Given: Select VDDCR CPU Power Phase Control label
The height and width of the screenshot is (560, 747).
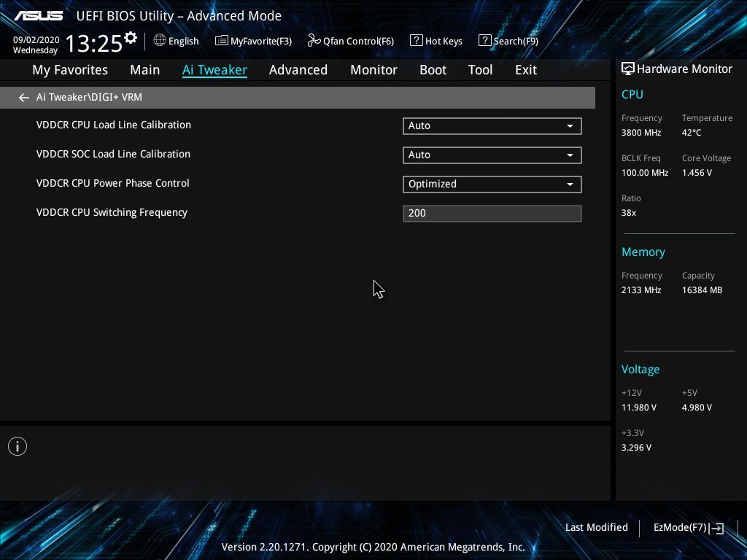Looking at the screenshot, I should tap(112, 183).
